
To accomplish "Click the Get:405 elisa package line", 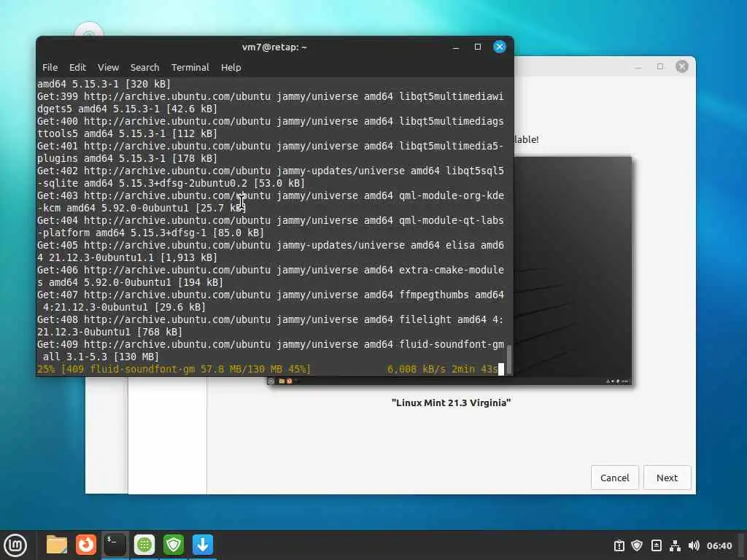I will 271,252.
